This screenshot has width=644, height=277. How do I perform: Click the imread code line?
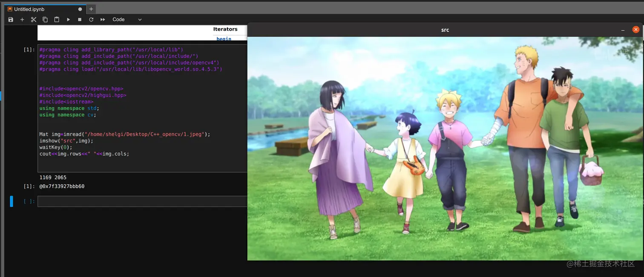coord(125,134)
